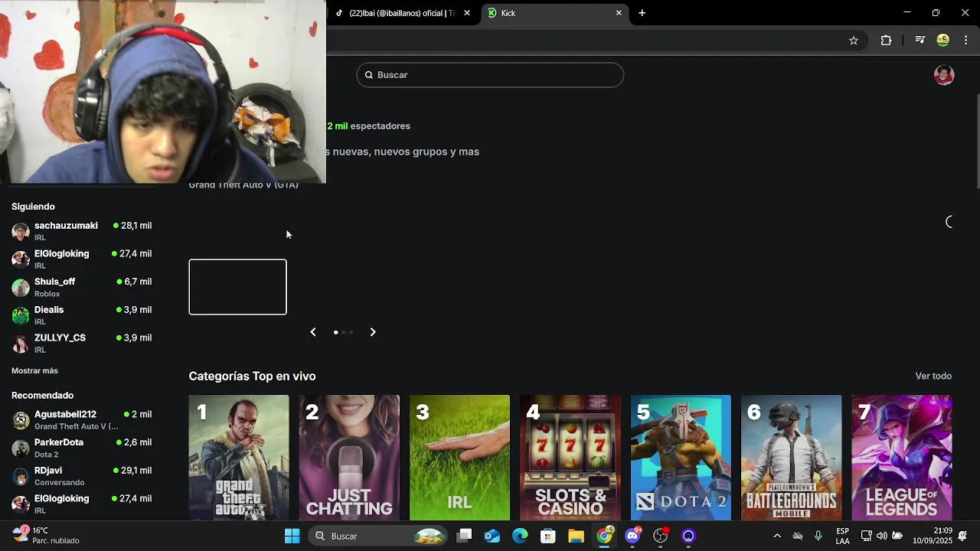The height and width of the screenshot is (551, 980).
Task: Click Shuls_off's avatar icon
Action: [21, 287]
